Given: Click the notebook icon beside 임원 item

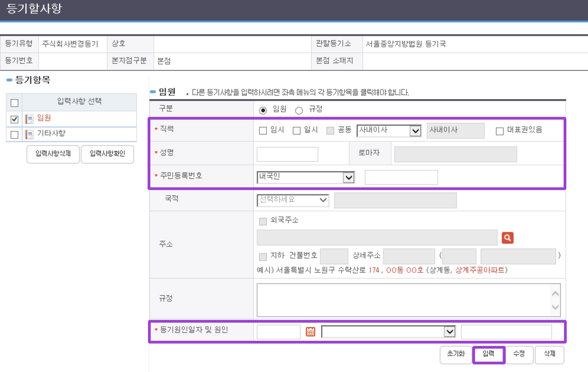Looking at the screenshot, I should pyautogui.click(x=29, y=119).
